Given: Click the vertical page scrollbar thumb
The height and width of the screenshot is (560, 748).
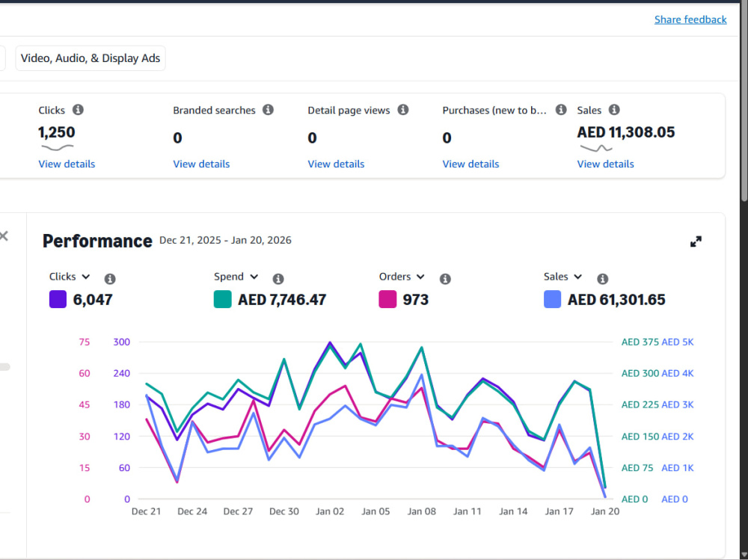Looking at the screenshot, I should tap(744, 102).
